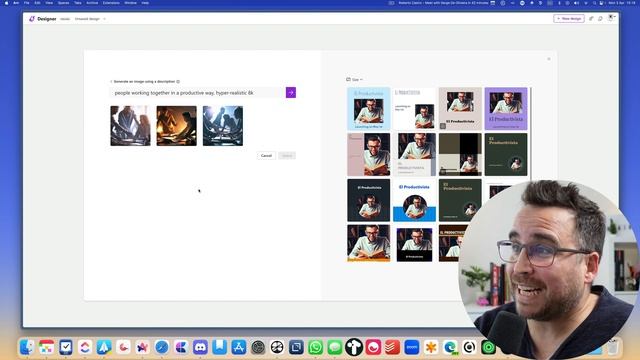The image size is (640, 360).
Task: Select dark navy El Productivista circle design
Action: 369,200
